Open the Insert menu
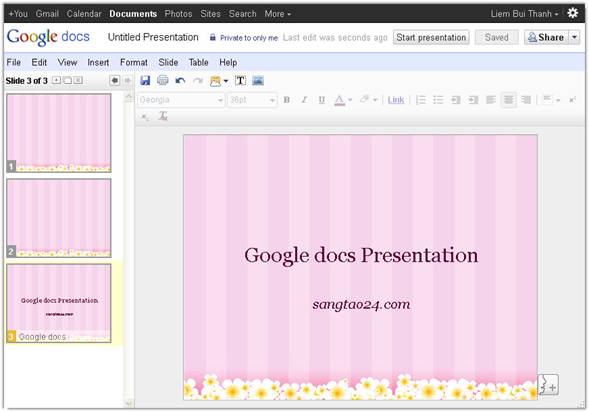 coord(98,62)
